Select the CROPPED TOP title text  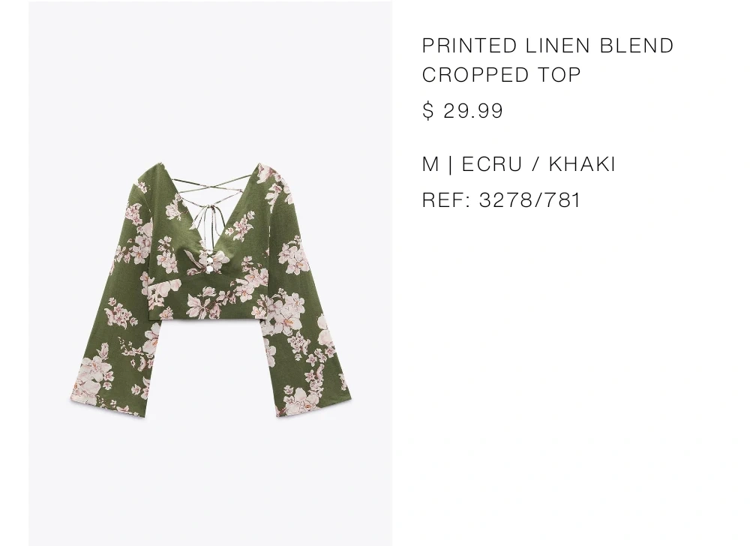(x=502, y=75)
